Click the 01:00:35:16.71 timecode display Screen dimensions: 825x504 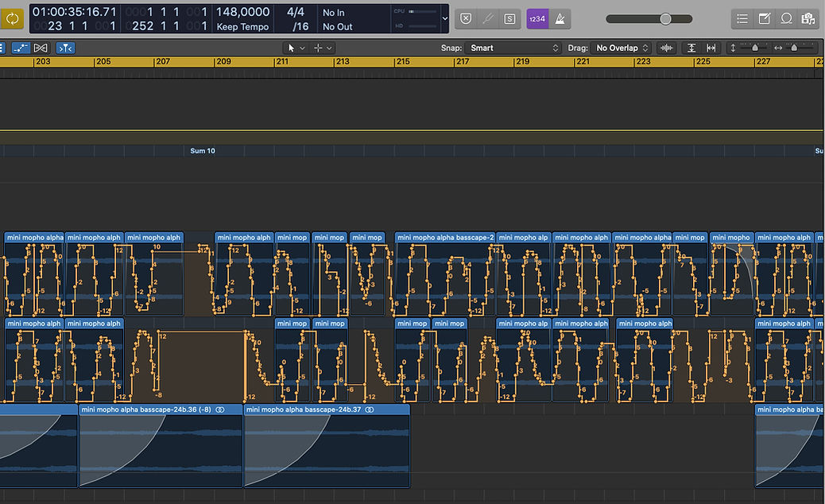point(74,12)
